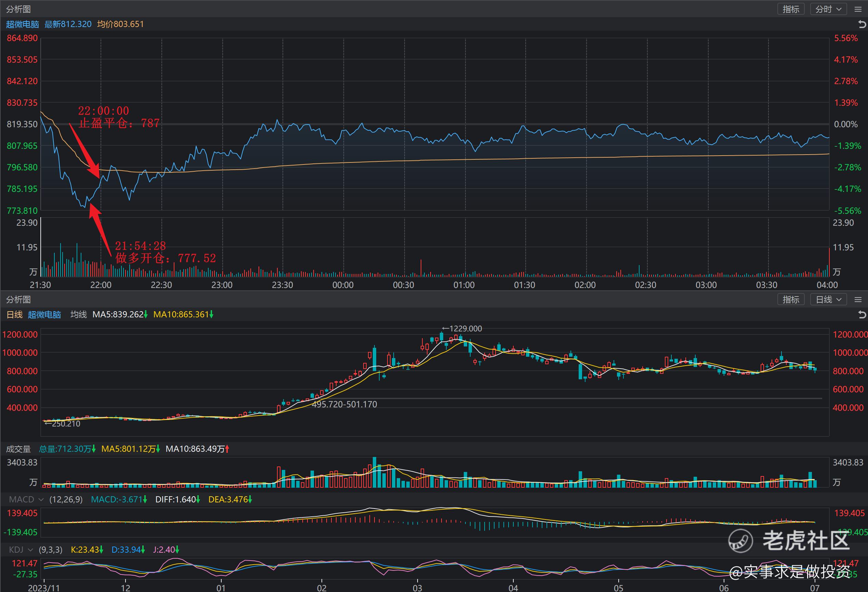
Task: Click the top 分析图 panel title
Action: point(18,9)
